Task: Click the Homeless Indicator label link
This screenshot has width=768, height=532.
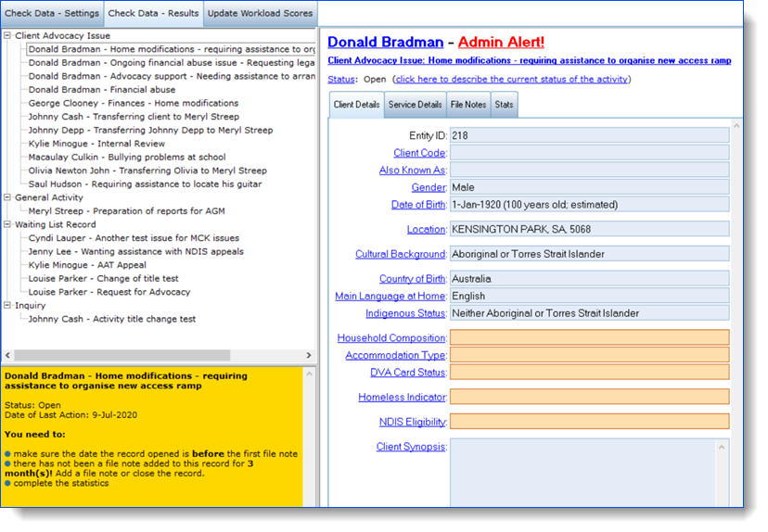Action: [x=403, y=397]
